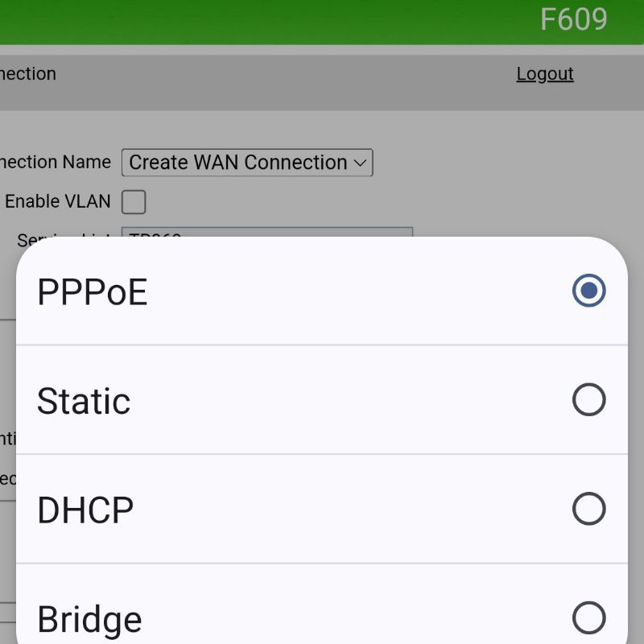Select the PPPoE radio button
Viewport: 644px width, 644px height.
588,291
